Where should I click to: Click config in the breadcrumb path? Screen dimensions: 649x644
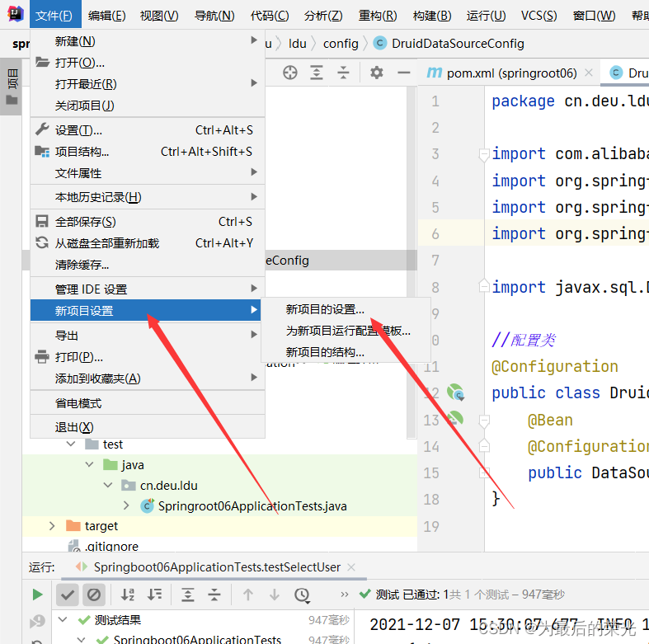(x=341, y=44)
